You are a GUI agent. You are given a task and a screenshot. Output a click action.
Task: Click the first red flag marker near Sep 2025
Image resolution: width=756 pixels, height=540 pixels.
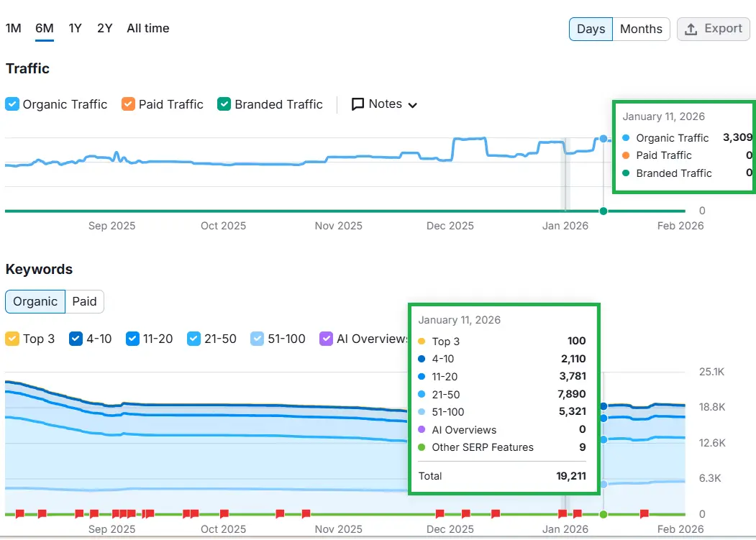(20, 513)
